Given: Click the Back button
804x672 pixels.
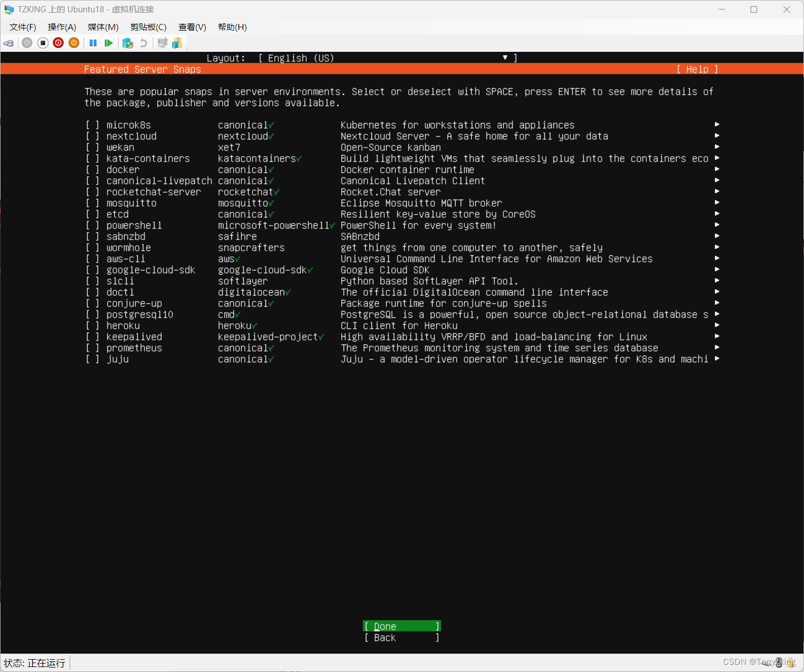Looking at the screenshot, I should pyautogui.click(x=402, y=637).
